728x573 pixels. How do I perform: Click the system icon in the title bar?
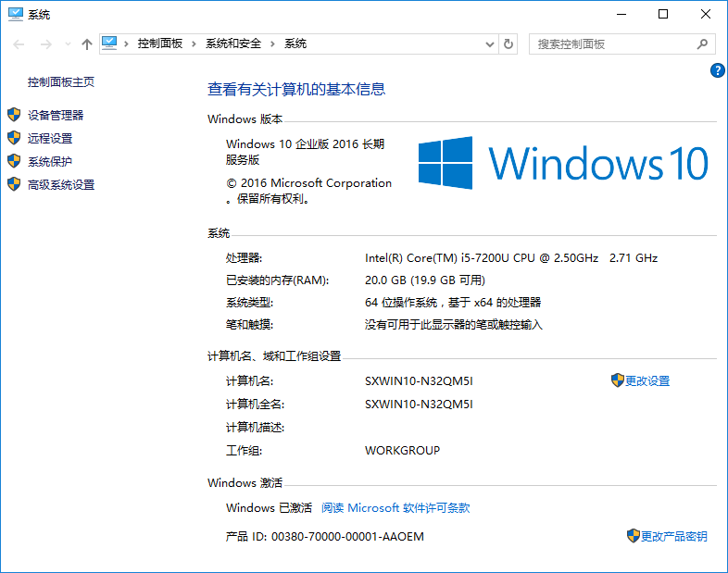(16, 14)
